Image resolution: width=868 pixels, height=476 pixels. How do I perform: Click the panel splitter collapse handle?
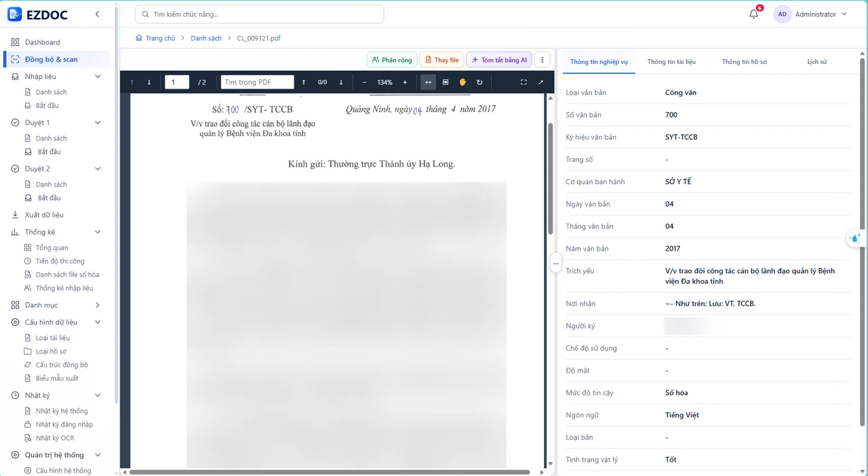556,263
